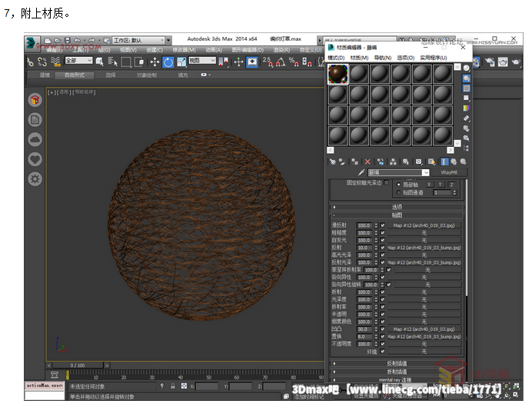Click the VRayMtl material type button
The height and width of the screenshot is (404, 532).
coord(448,172)
